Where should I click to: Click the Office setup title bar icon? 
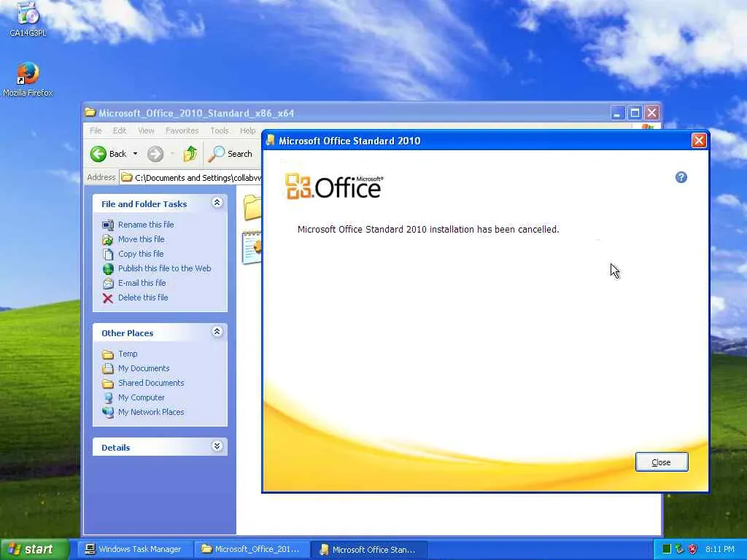pos(271,140)
